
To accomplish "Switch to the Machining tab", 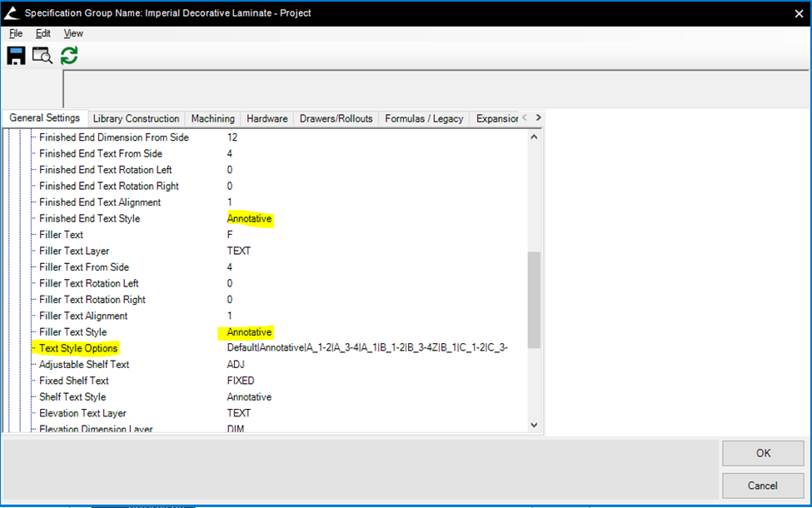I will [x=213, y=119].
